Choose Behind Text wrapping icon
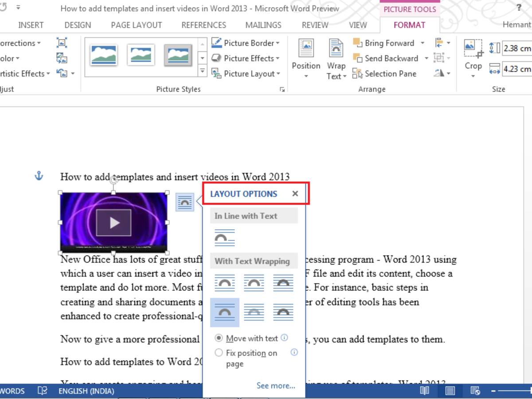532x399 pixels. (254, 313)
